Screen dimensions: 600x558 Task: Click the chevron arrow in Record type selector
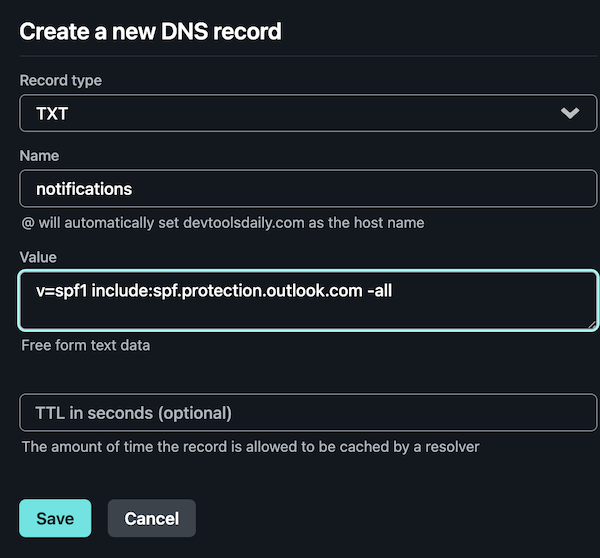(x=570, y=113)
